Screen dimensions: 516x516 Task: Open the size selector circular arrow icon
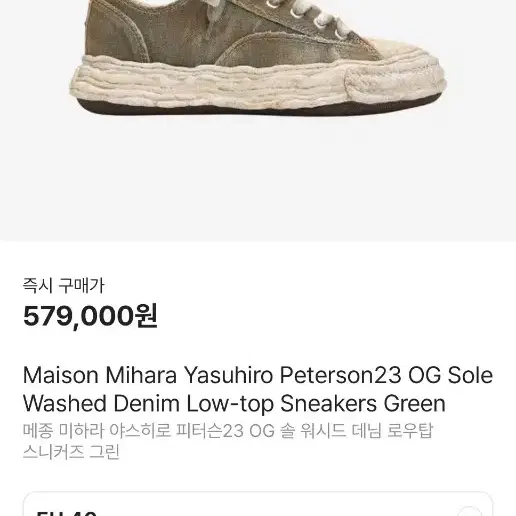click(x=469, y=512)
